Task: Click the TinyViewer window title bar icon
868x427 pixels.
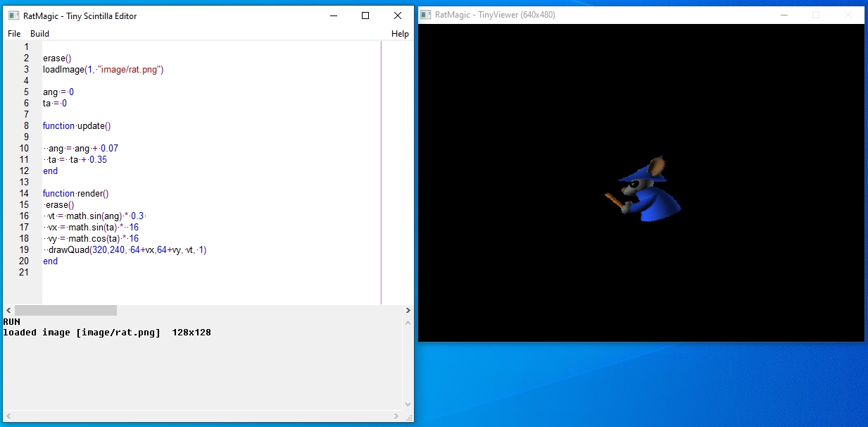Action: [x=426, y=15]
